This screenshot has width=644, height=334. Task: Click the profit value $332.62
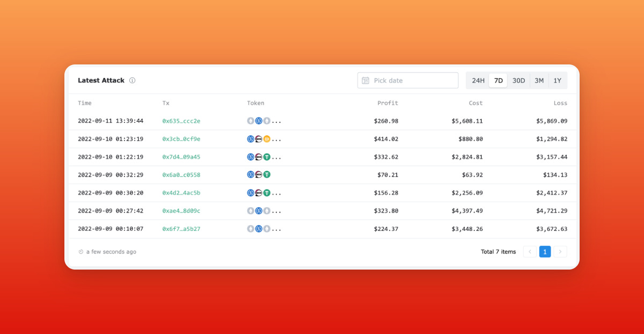[386, 157]
